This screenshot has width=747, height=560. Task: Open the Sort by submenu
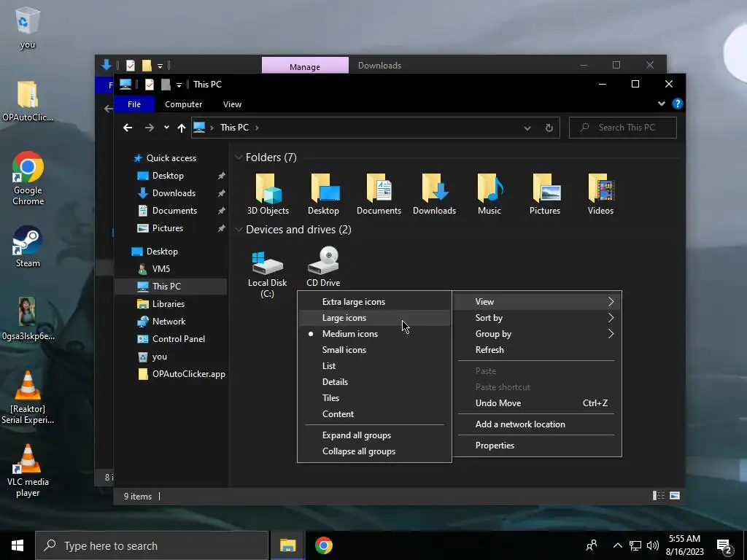click(537, 318)
